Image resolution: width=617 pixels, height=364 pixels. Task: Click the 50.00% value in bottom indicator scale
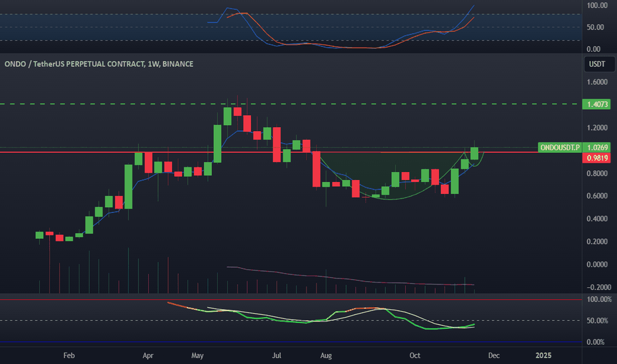click(597, 321)
